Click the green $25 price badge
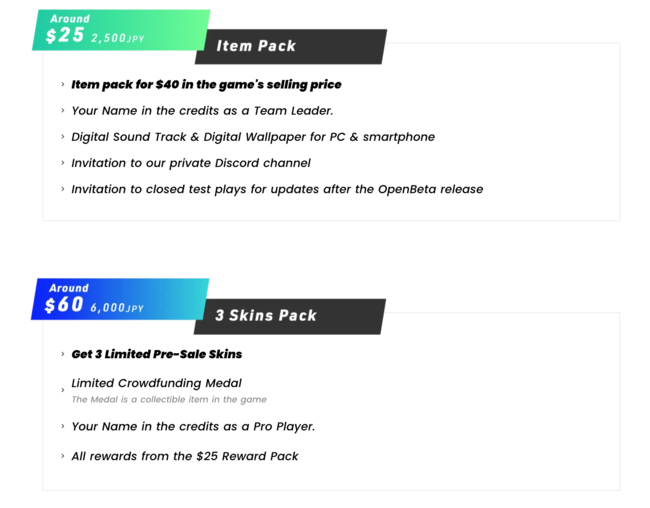The image size is (650, 508). click(x=121, y=30)
